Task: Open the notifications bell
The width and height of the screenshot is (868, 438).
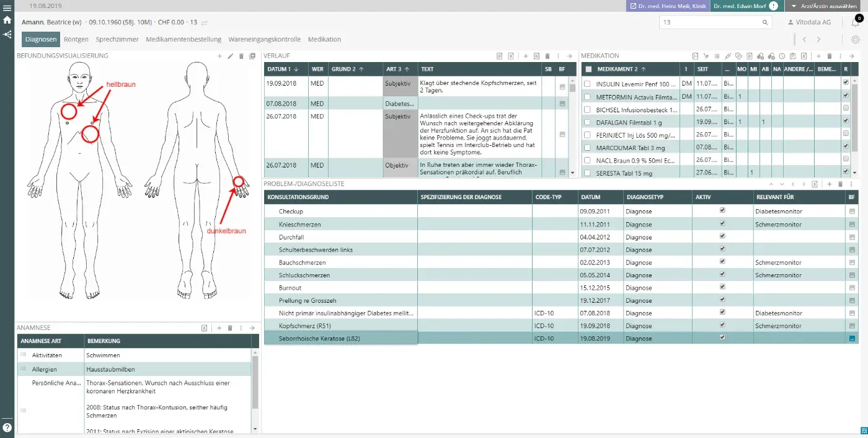Action: [856, 23]
